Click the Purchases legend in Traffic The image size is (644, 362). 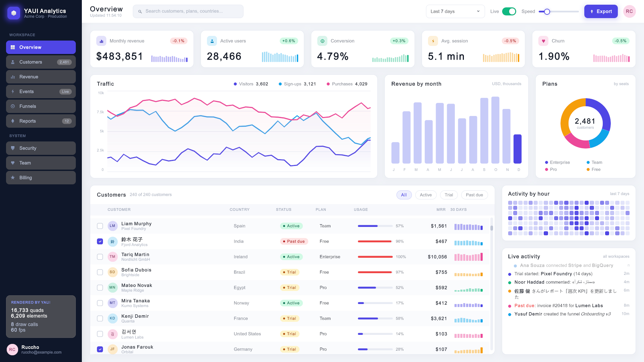347,84
